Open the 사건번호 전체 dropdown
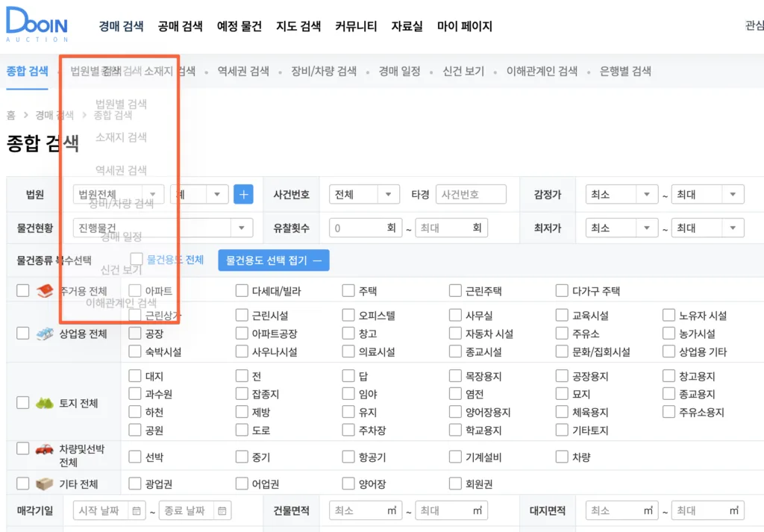764x532 pixels. click(364, 195)
